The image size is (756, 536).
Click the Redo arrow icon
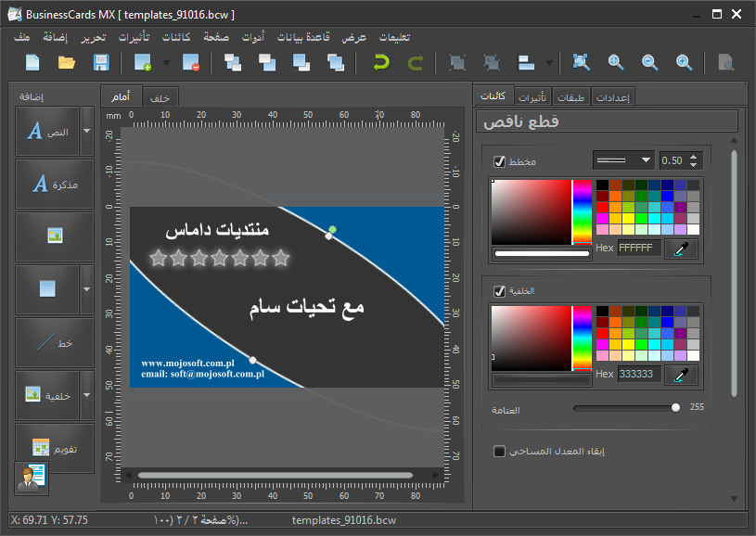(416, 63)
